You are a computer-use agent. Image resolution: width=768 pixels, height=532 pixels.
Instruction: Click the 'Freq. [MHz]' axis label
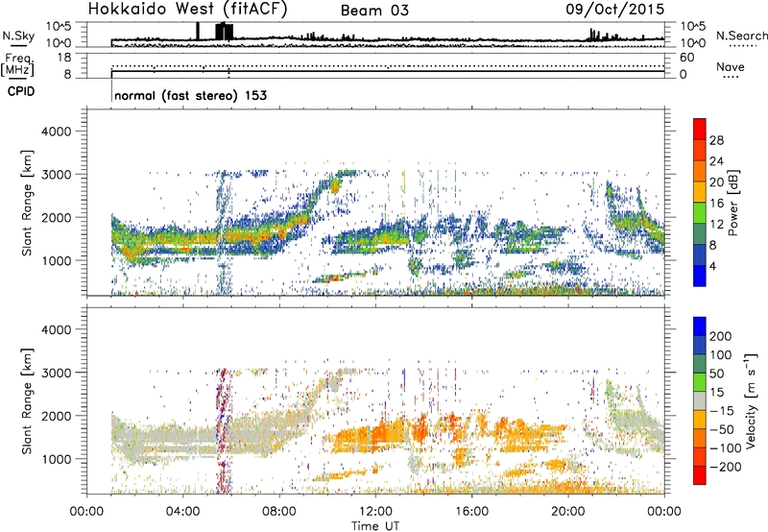17,64
